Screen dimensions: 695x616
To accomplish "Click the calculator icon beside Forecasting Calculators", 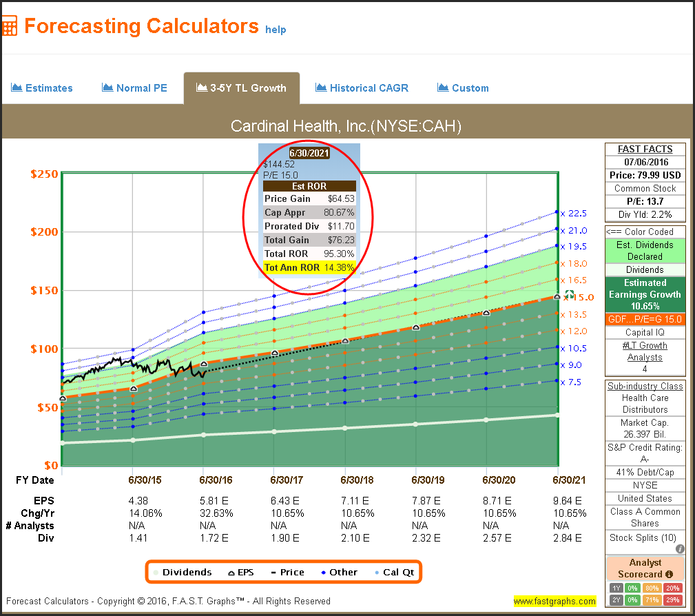I will point(10,26).
